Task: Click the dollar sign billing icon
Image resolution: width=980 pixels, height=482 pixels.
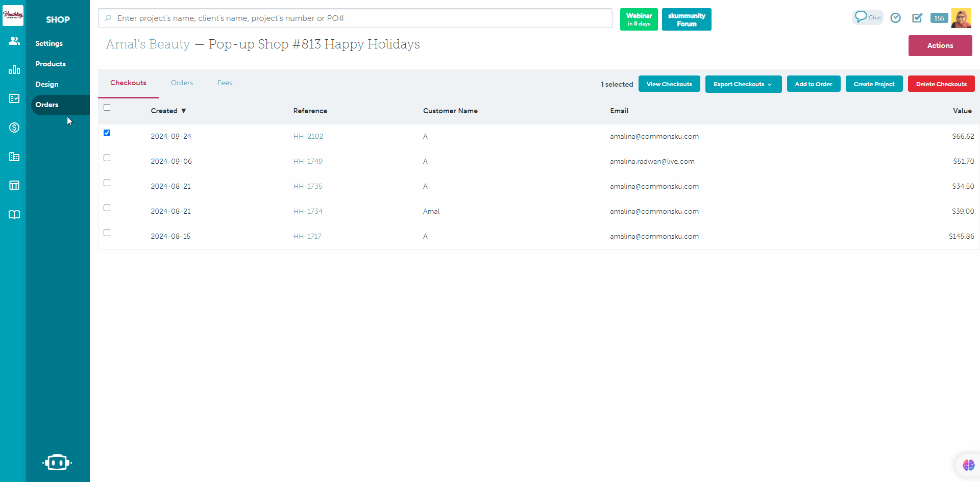Action: tap(14, 128)
